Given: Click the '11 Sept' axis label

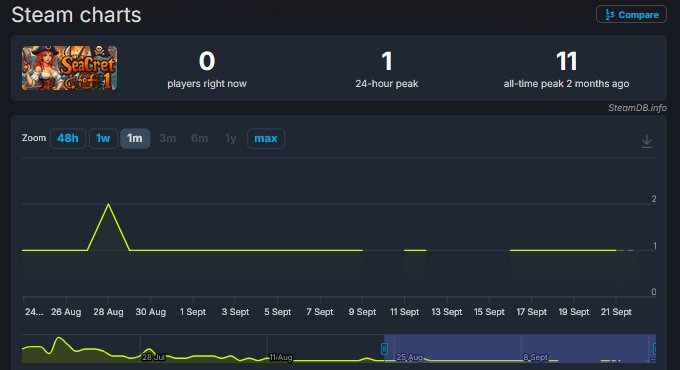Looking at the screenshot, I should tap(405, 312).
